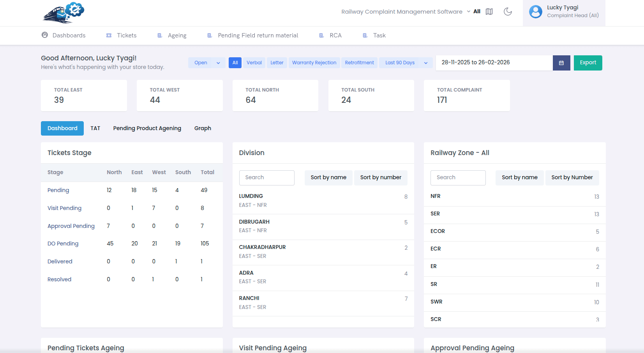Viewport: 644px width, 353px height.
Task: Select the Warranty Rejection filter
Action: pyautogui.click(x=314, y=63)
